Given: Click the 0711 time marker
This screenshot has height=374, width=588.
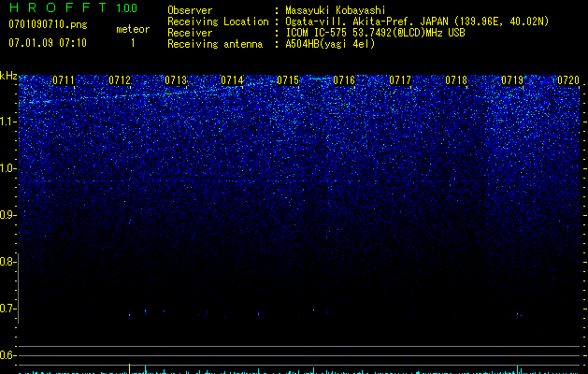Looking at the screenshot, I should [63, 80].
